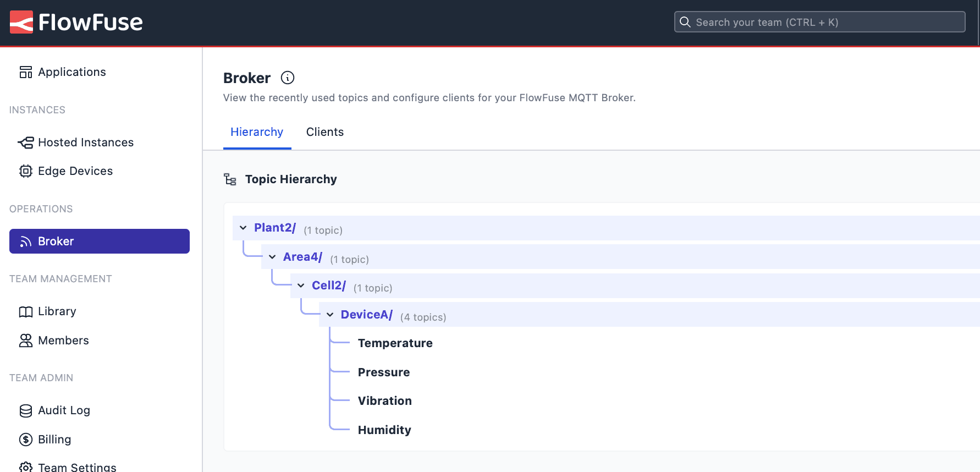Select the Hosted Instances icon
This screenshot has width=980, height=472.
pyautogui.click(x=25, y=142)
